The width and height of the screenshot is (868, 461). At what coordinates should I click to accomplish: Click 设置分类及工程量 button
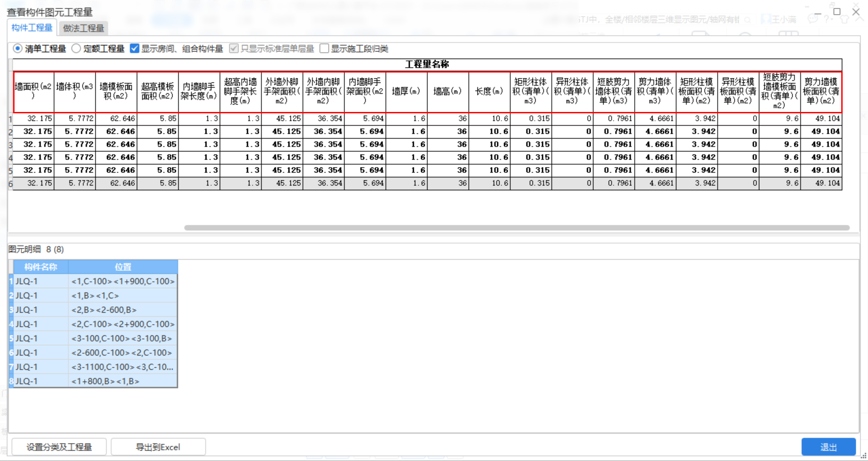click(x=59, y=447)
